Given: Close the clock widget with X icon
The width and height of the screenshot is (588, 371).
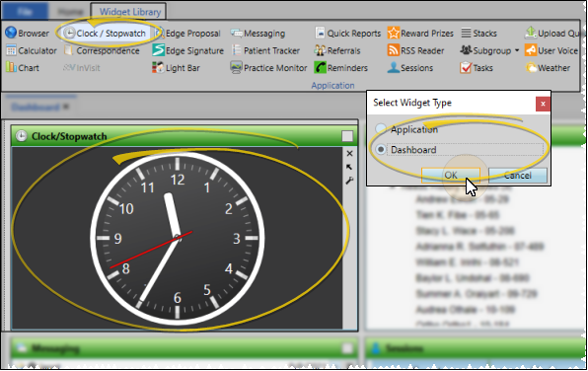Looking at the screenshot, I should click(349, 153).
